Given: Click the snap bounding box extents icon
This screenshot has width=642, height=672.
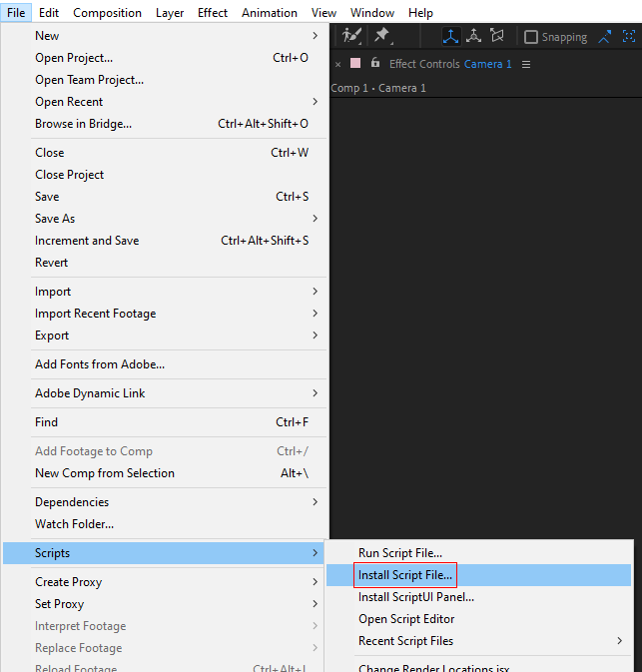Looking at the screenshot, I should (629, 36).
